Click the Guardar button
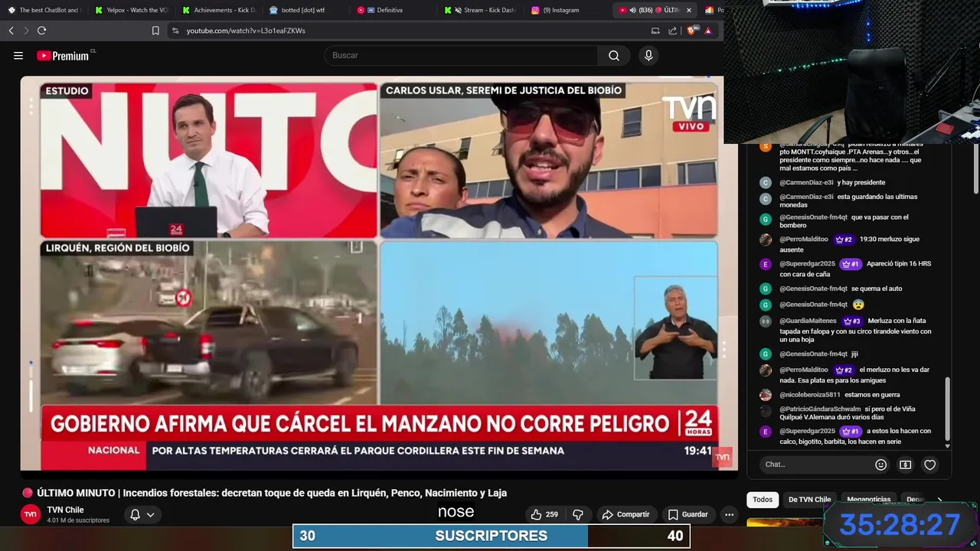Screen dimensions: 980x551 [688, 514]
